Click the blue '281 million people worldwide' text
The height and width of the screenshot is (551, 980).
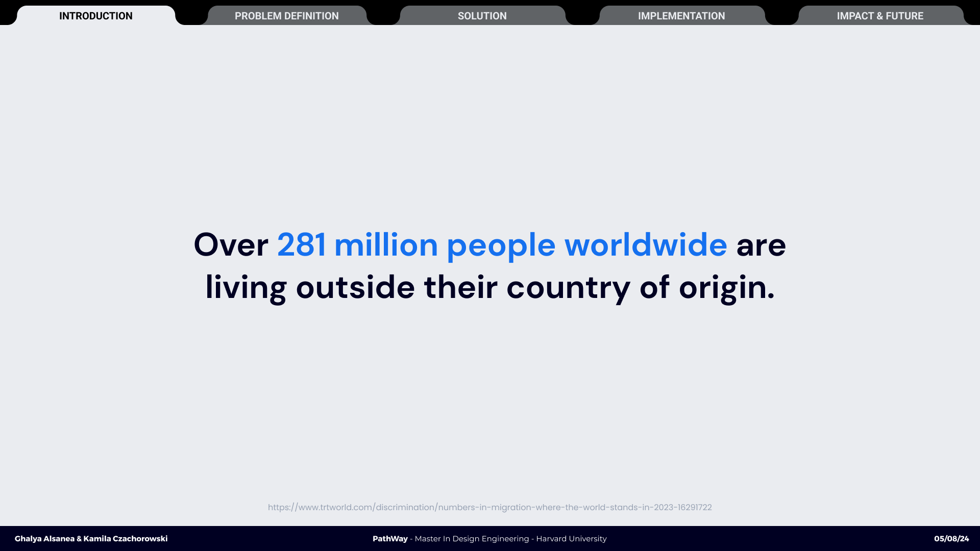pos(502,245)
